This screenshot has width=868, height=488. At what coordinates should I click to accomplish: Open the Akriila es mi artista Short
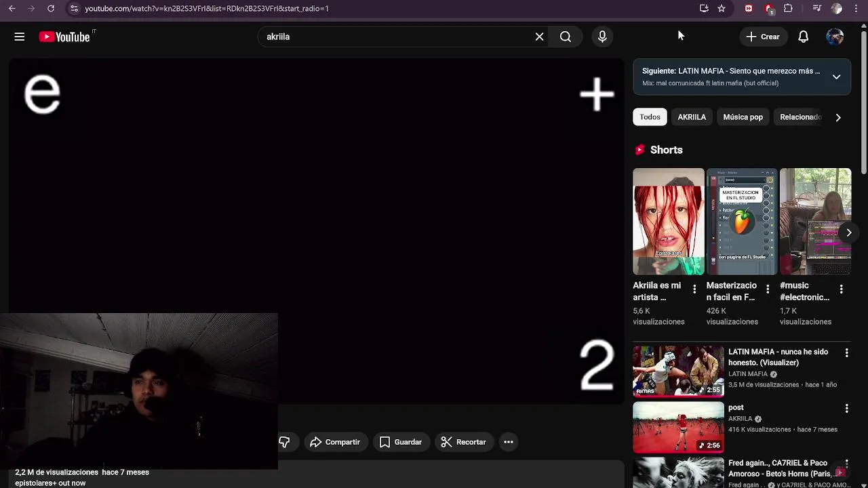(669, 222)
